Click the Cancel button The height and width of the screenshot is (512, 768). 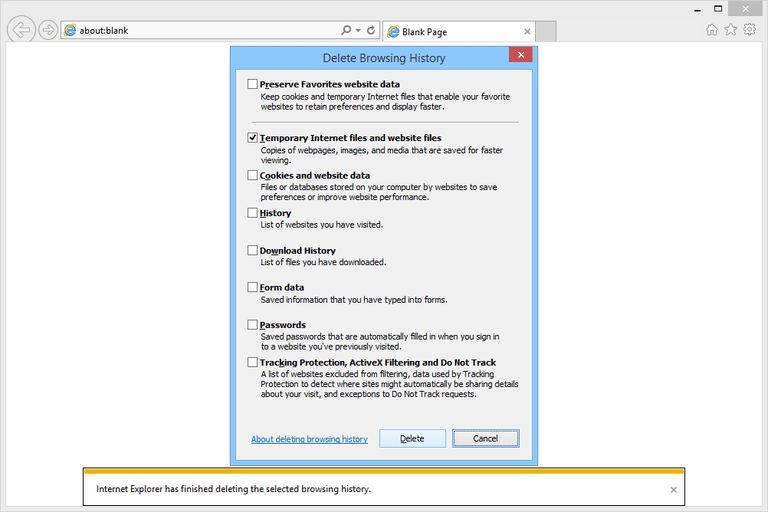(485, 439)
